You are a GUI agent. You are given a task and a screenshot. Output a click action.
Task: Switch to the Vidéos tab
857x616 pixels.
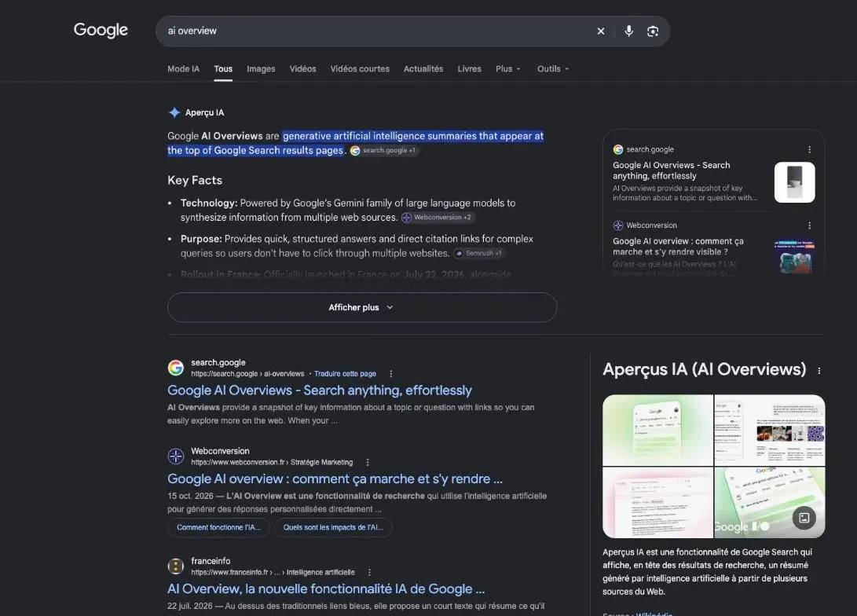point(302,69)
